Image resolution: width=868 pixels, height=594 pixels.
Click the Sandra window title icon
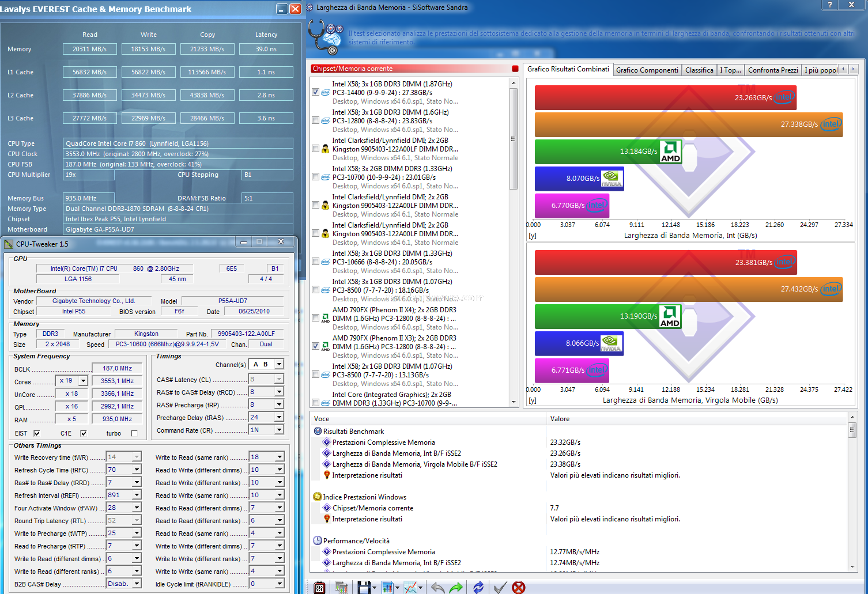(x=310, y=7)
